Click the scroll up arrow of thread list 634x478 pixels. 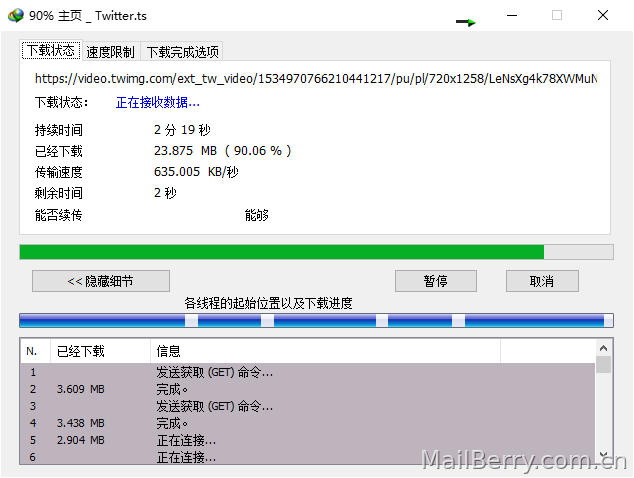pyautogui.click(x=604, y=348)
